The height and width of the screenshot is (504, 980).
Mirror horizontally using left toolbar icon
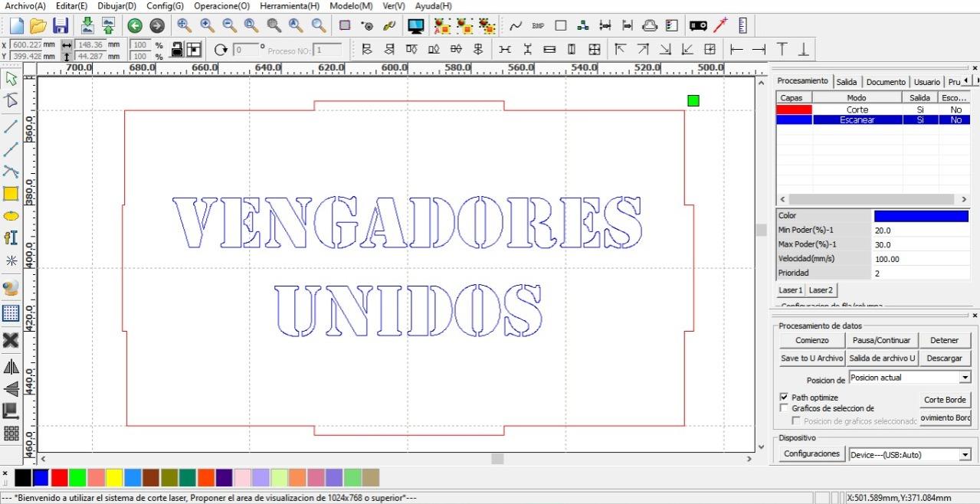(x=11, y=367)
